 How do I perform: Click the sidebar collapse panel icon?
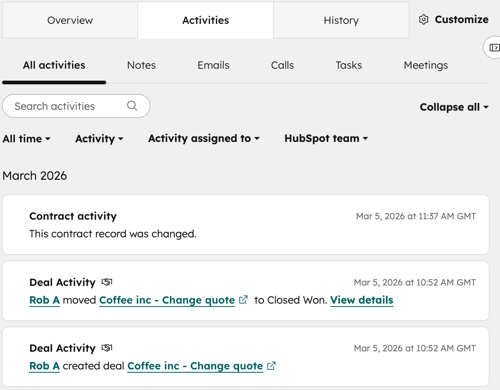(494, 48)
